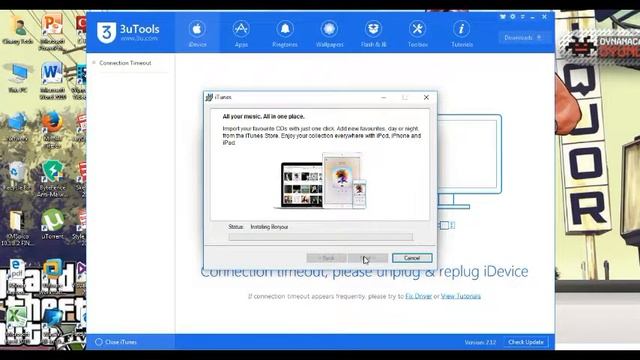Open Mozilla Firefox desktop shortcut
The image size is (640, 360).
[x=52, y=130]
